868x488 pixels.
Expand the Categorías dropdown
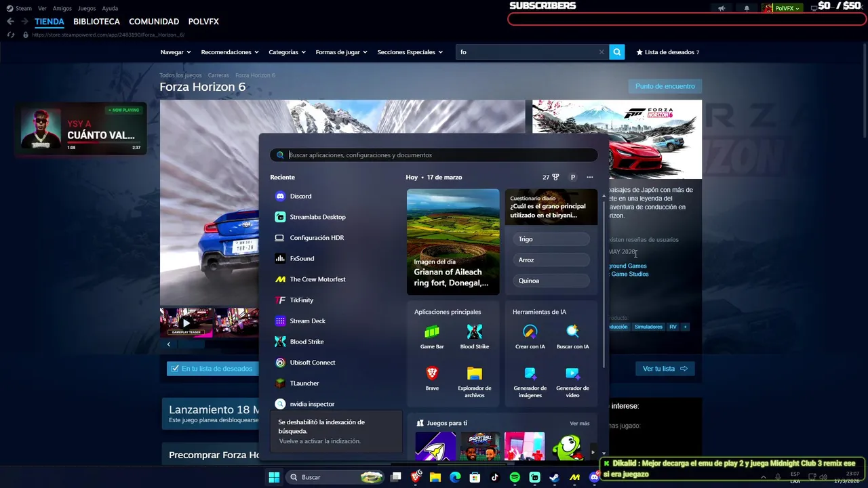click(287, 52)
